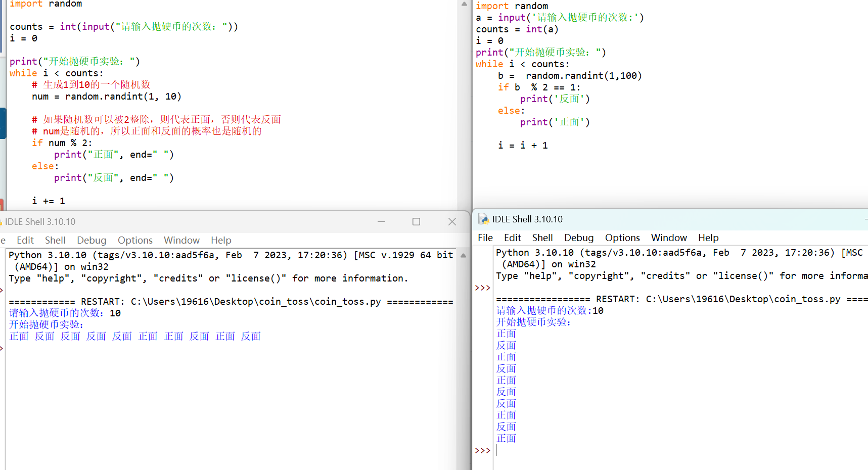This screenshot has height=470, width=868.
Task: Click 'else:' line in right editor
Action: click(511, 111)
